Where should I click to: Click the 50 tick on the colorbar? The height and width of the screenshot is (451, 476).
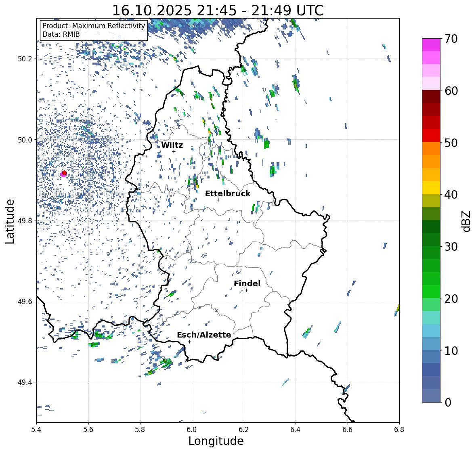451,143
